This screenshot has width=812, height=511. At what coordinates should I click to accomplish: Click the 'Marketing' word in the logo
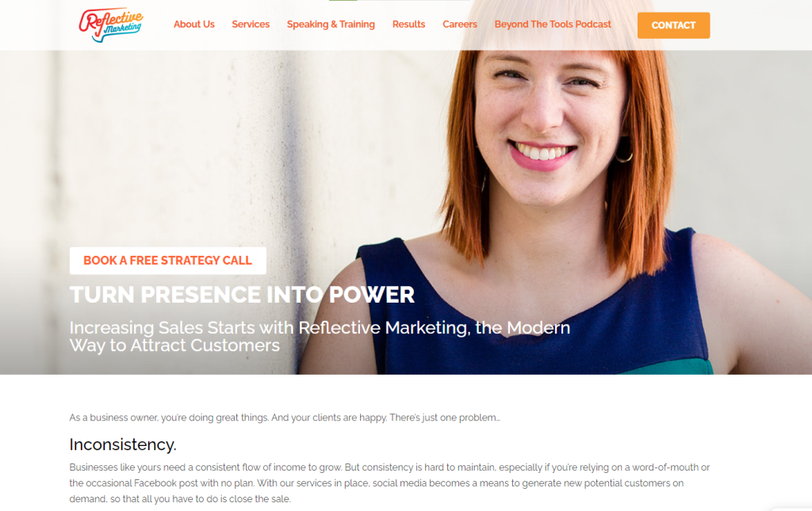[122, 29]
